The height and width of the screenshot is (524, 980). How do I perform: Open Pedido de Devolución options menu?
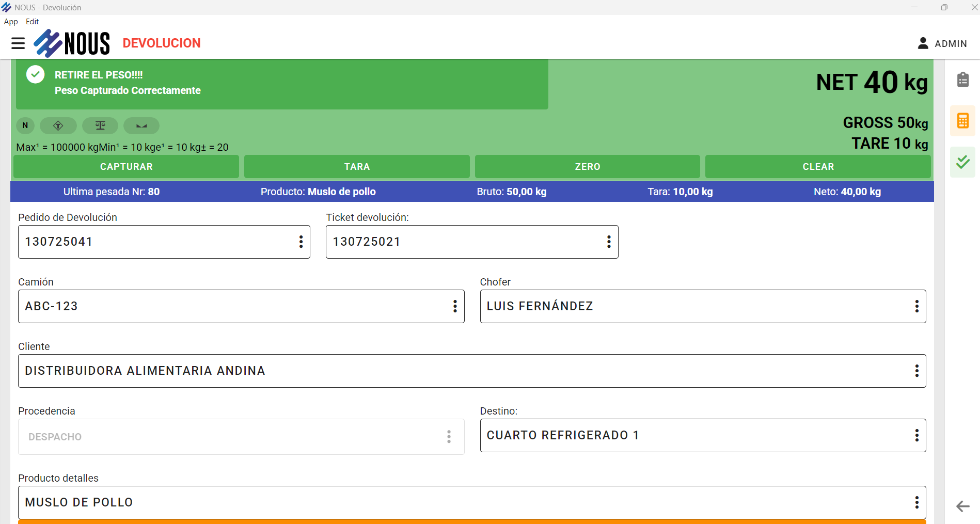[x=301, y=242]
